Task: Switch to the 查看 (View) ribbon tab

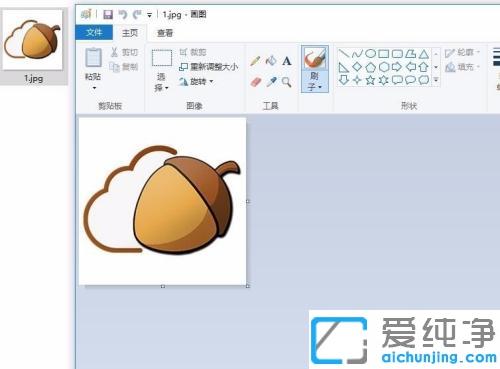Action: [165, 33]
